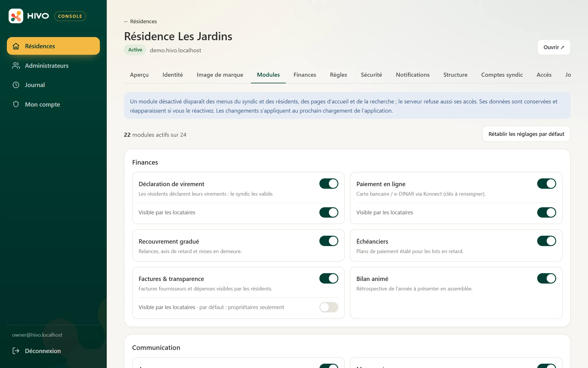Image resolution: width=588 pixels, height=368 pixels.
Task: Open Administrateurs in the sidebar
Action: point(53,65)
